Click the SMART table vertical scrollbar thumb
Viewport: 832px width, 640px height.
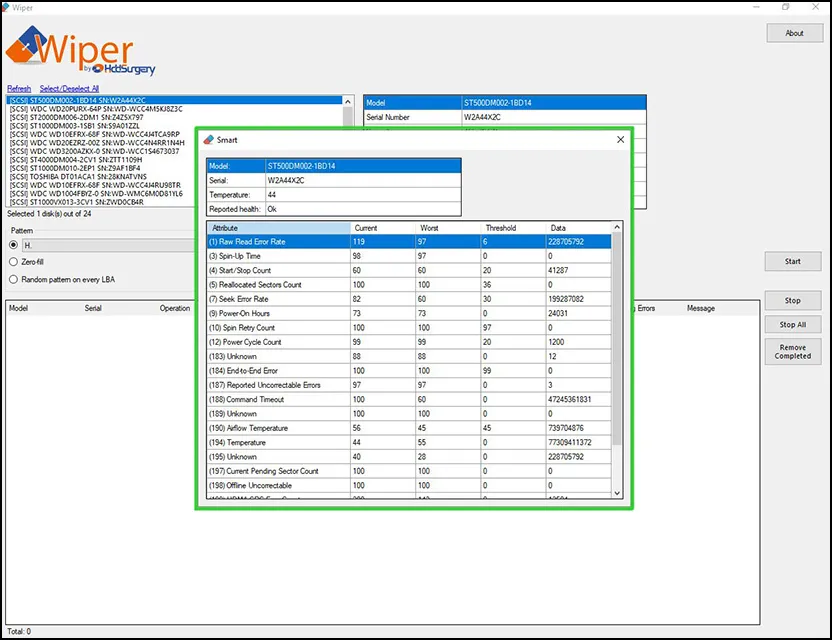(617, 339)
